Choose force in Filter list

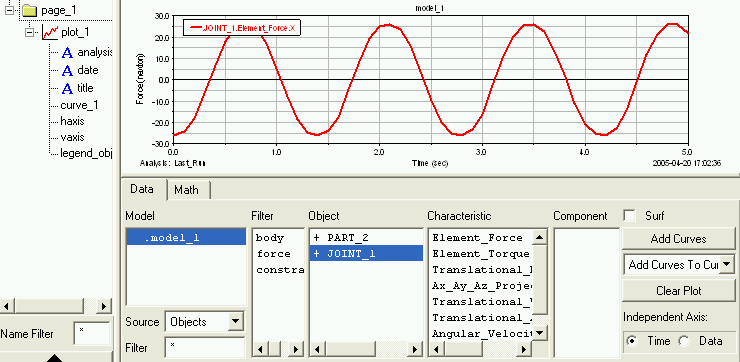click(x=273, y=254)
